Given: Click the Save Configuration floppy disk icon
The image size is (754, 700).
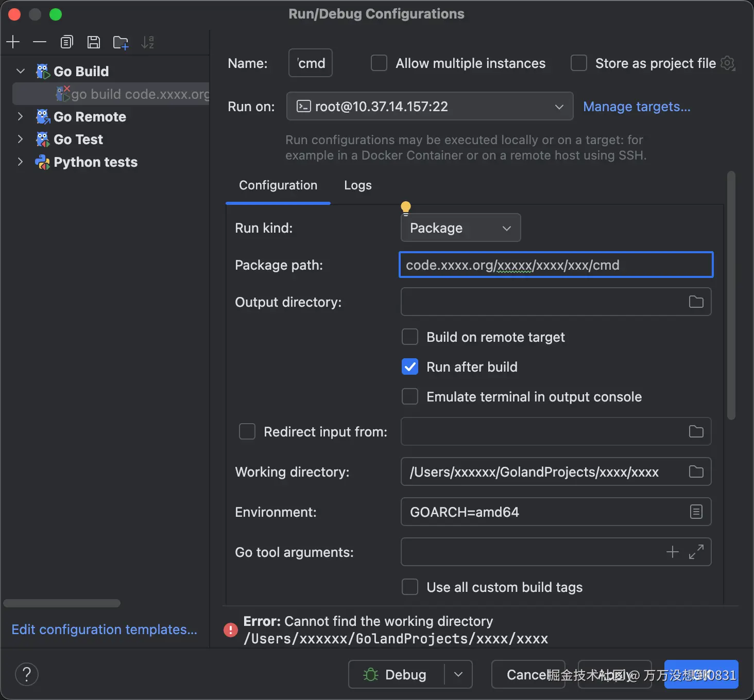Looking at the screenshot, I should coord(94,42).
